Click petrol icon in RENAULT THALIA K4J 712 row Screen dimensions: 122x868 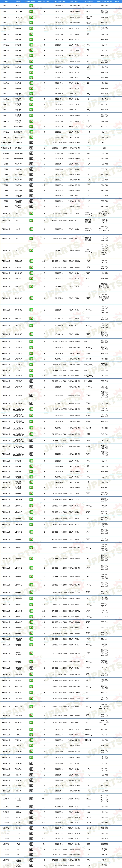[x=31, y=735]
